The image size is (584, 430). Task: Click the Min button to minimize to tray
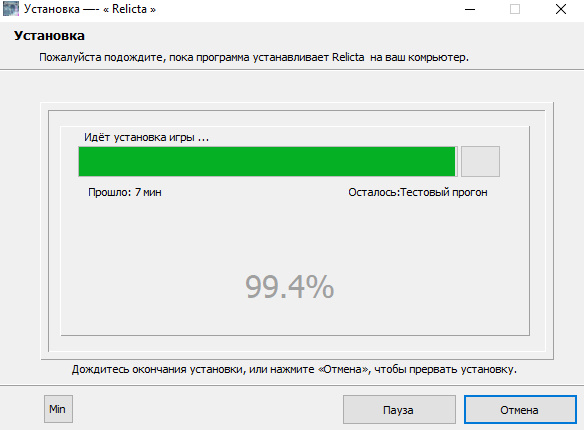point(58,409)
